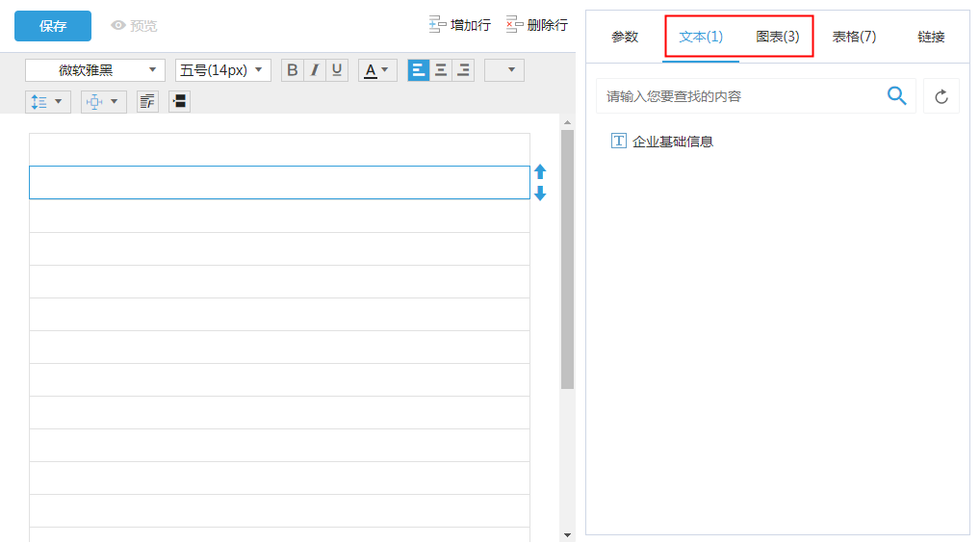Click the search magnifier icon
This screenshot has height=543, width=980.
coord(896,95)
